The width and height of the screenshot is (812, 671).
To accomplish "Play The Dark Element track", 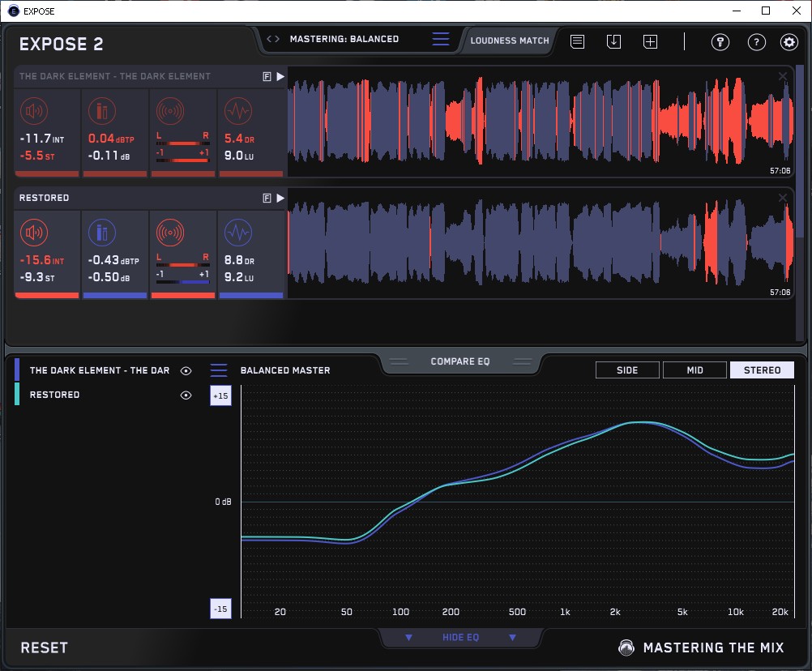I will pos(280,77).
